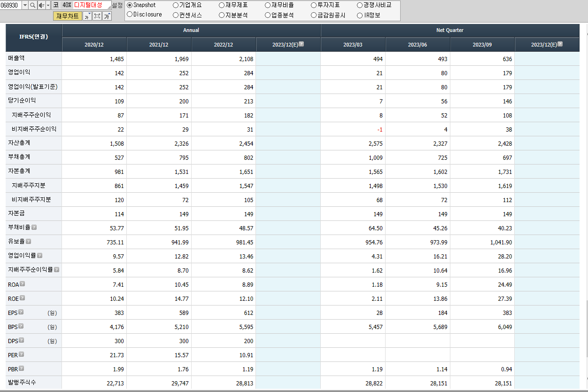
Task: Open the stock code history dropdown arrow
Action: 25,5
